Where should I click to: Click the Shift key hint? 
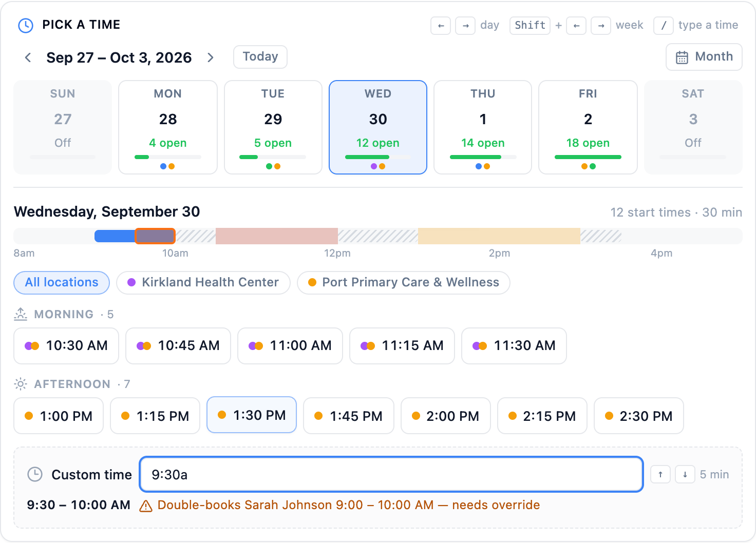pyautogui.click(x=530, y=26)
